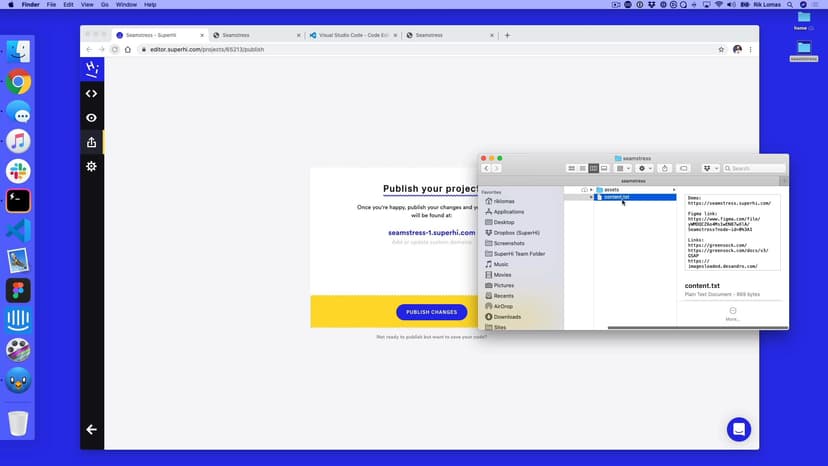Open the seamstress-1.superhi.com link
828x466 pixels.
click(x=431, y=232)
